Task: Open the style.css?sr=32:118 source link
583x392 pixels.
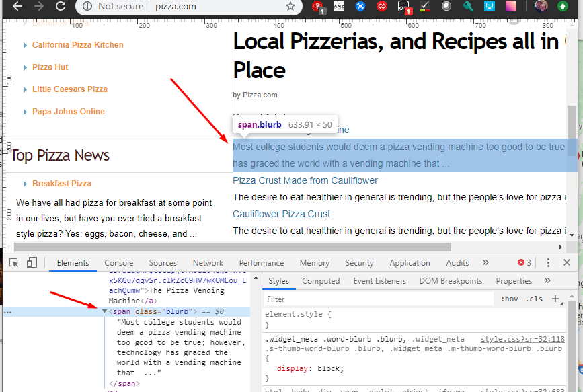Action: [522, 339]
